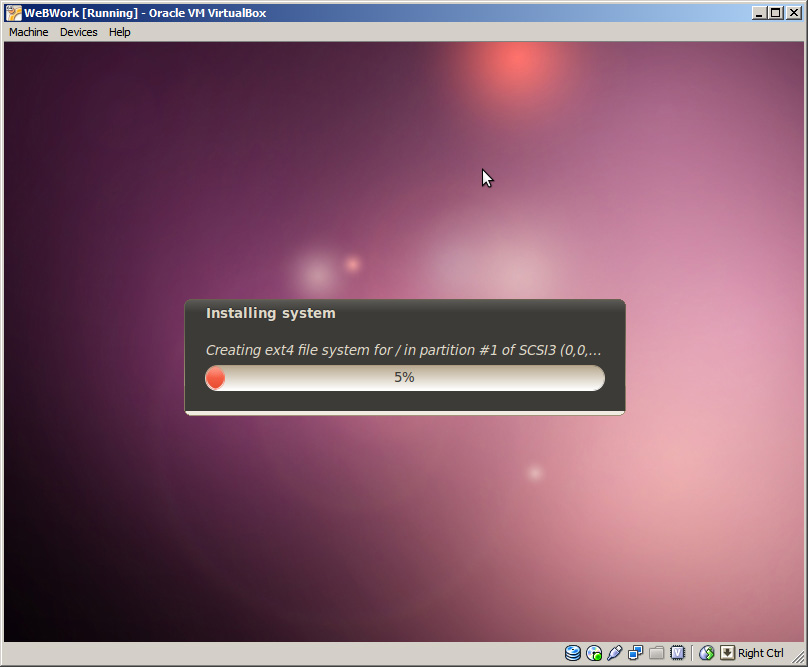
Task: Click the keyboard capture arrow icon
Action: [727, 653]
